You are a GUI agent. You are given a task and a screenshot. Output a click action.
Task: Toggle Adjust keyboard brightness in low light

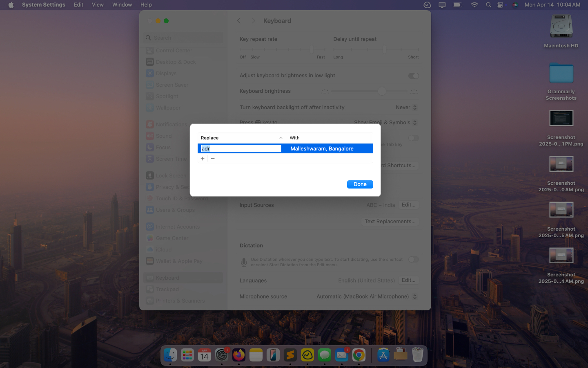click(x=413, y=76)
